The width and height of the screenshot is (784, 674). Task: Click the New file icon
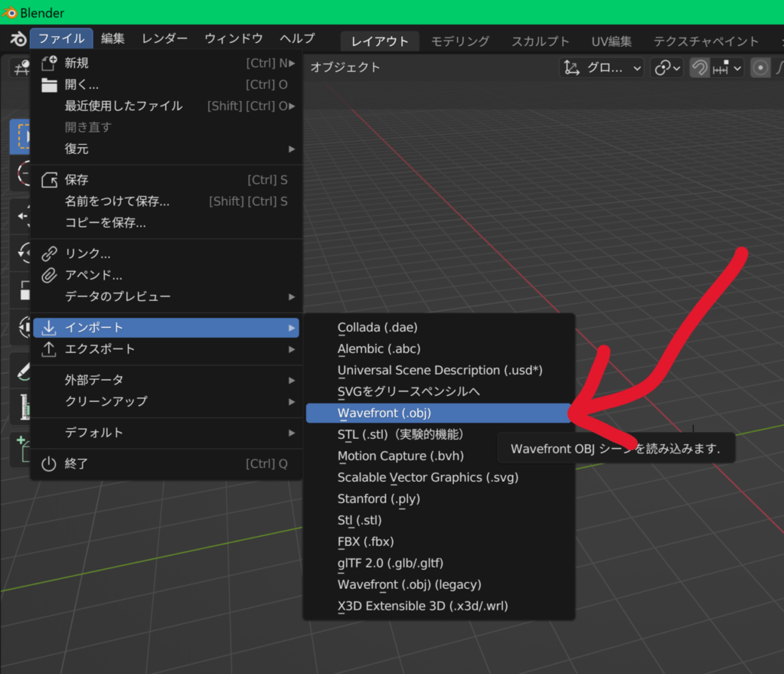pyautogui.click(x=49, y=63)
